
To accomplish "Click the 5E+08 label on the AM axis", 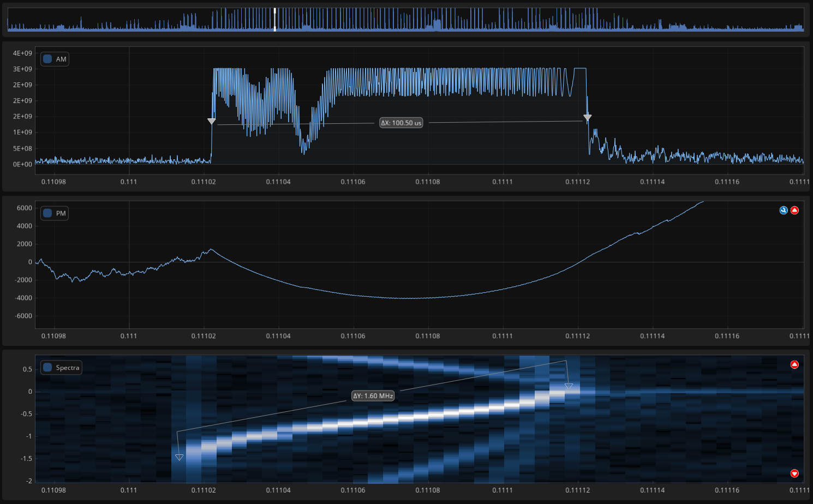I will click(x=22, y=148).
